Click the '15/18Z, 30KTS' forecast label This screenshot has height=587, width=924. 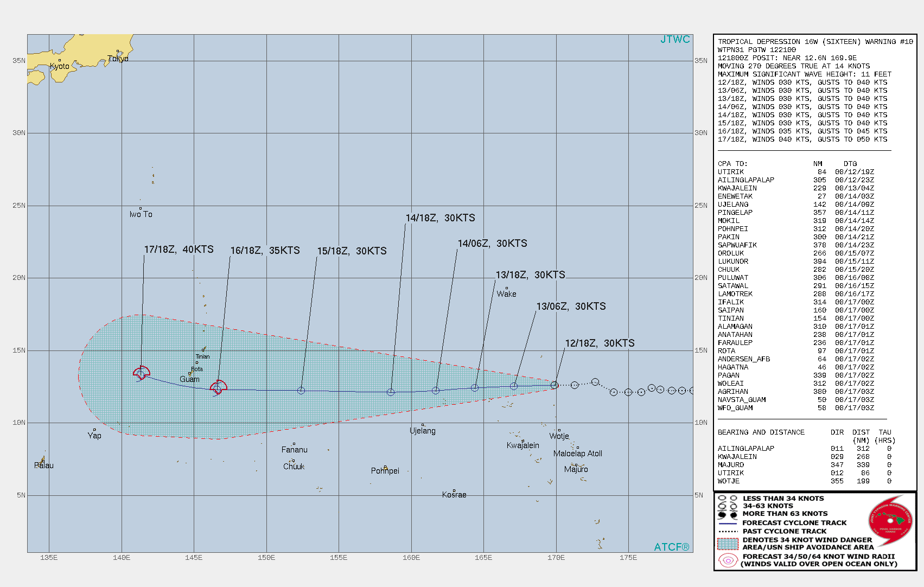(x=352, y=251)
